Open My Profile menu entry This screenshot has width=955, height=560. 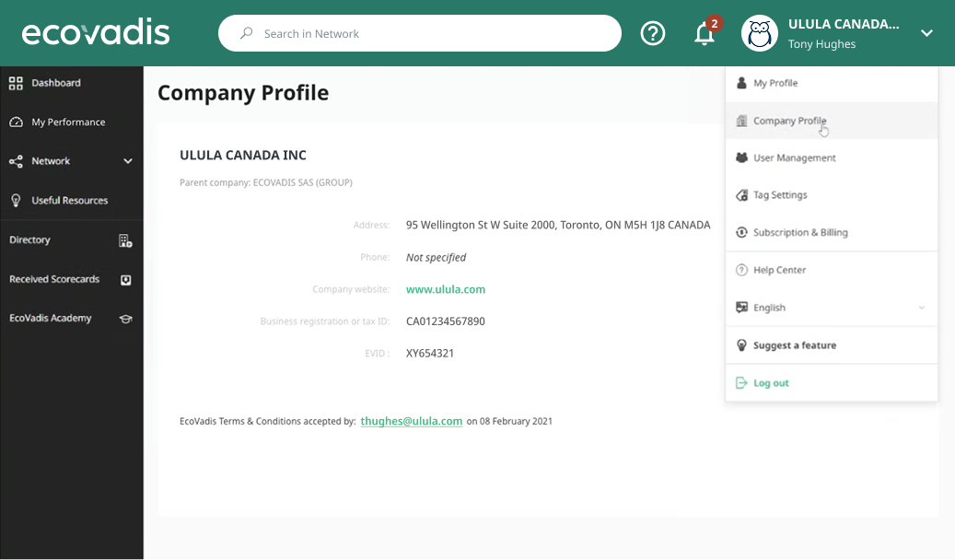(832, 83)
